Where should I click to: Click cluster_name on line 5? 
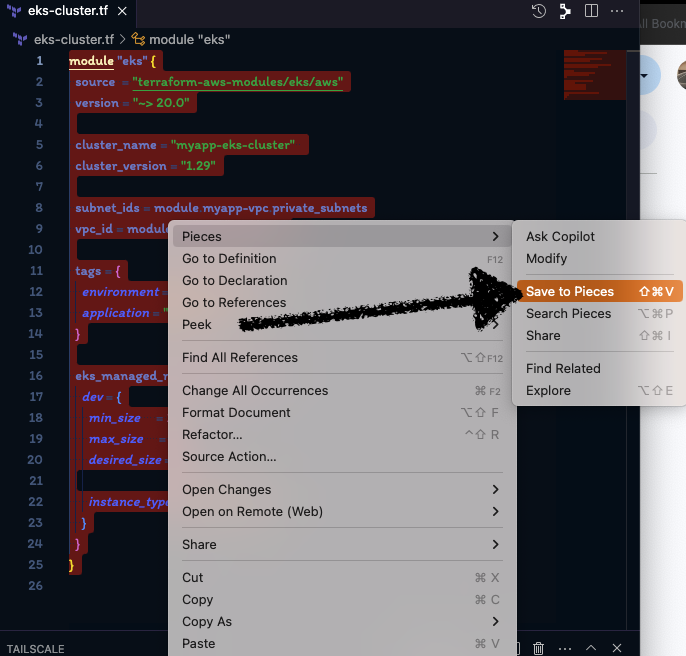point(116,145)
